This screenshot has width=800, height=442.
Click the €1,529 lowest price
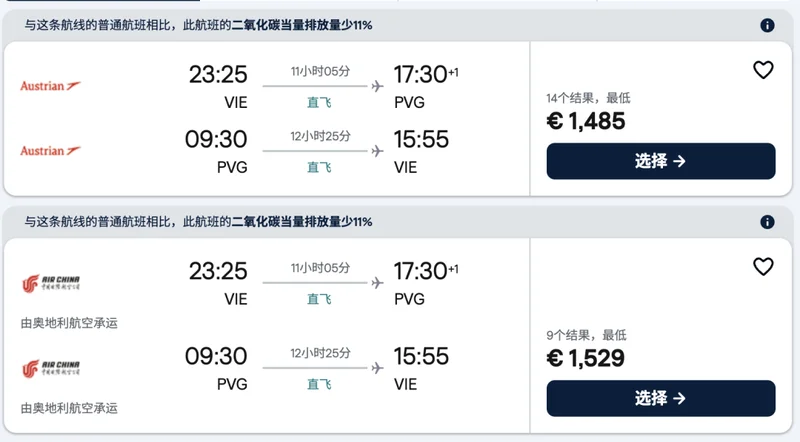586,358
